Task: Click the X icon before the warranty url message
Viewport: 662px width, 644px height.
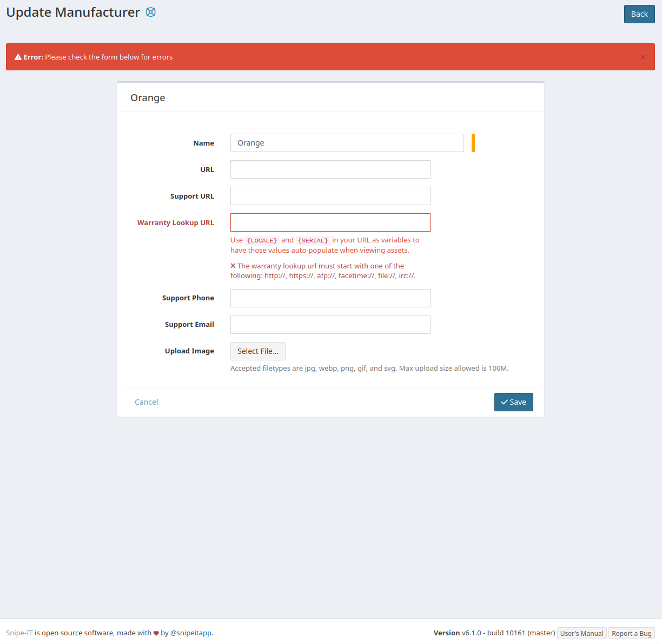Action: pyautogui.click(x=233, y=265)
